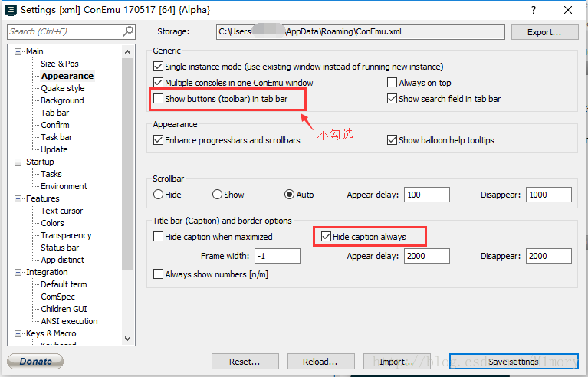This screenshot has height=377, width=588.
Task: Click the settings tree scrollbar thumb
Action: [x=127, y=164]
